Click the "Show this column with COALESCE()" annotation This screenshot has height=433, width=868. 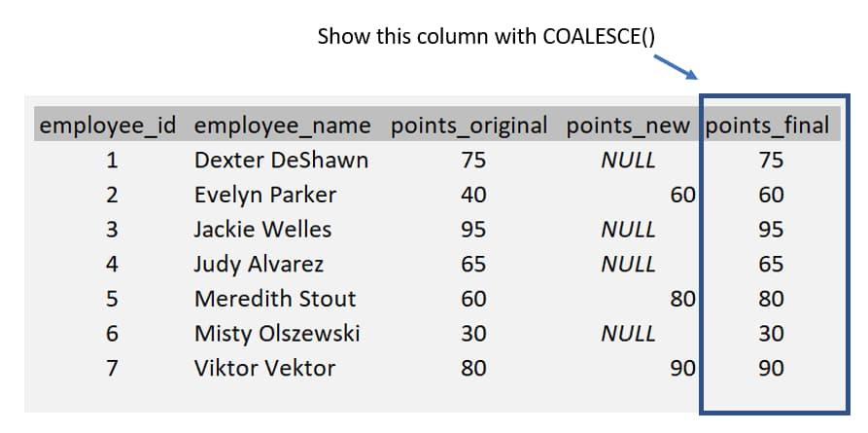point(486,37)
